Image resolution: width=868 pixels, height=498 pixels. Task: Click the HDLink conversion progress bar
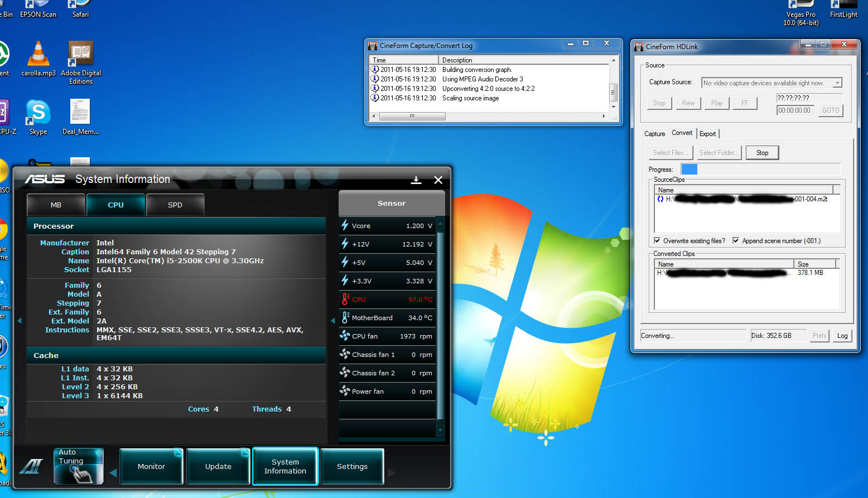click(760, 170)
